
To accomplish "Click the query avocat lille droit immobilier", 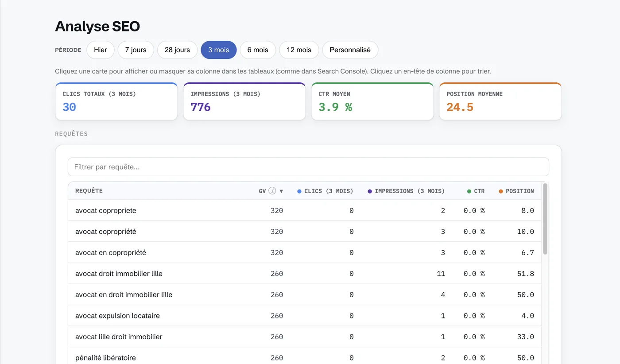I will [119, 337].
